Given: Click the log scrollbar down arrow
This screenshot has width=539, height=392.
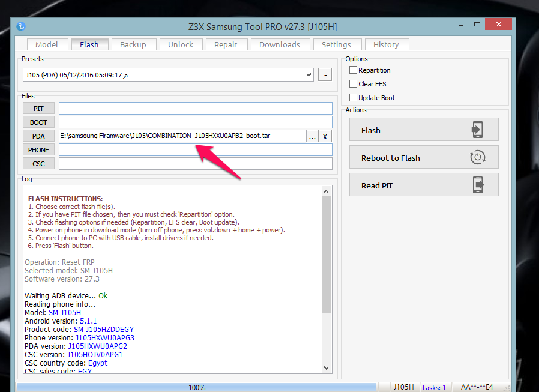Looking at the screenshot, I should point(326,367).
